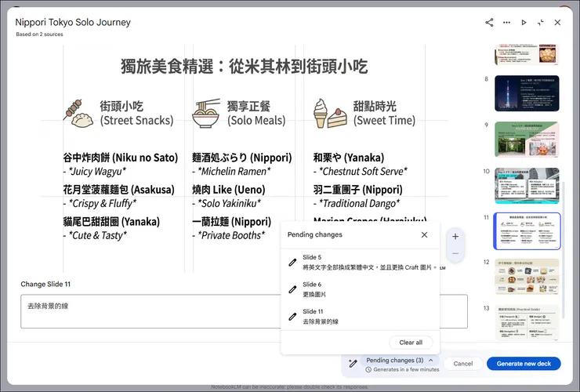Click the Change Slide 11 text field

click(x=244, y=311)
